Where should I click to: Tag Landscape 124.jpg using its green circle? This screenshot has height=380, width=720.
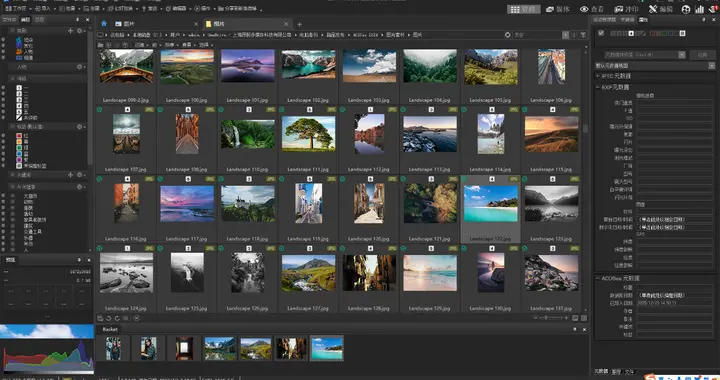[99, 248]
